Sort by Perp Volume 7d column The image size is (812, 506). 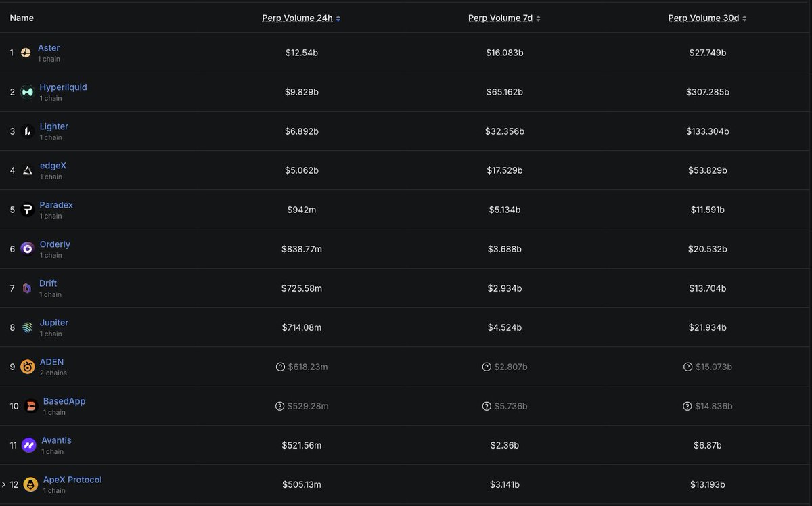point(504,18)
